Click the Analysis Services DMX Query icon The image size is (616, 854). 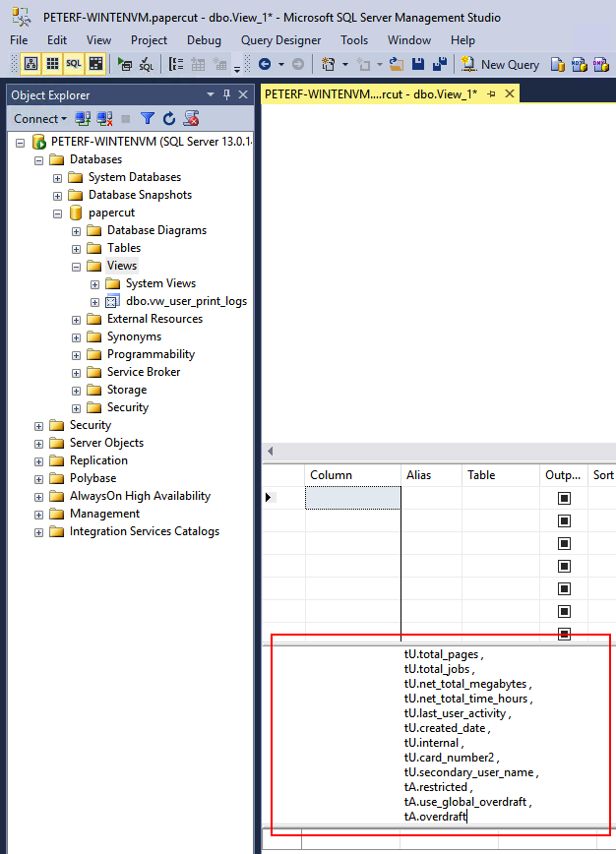(601, 64)
